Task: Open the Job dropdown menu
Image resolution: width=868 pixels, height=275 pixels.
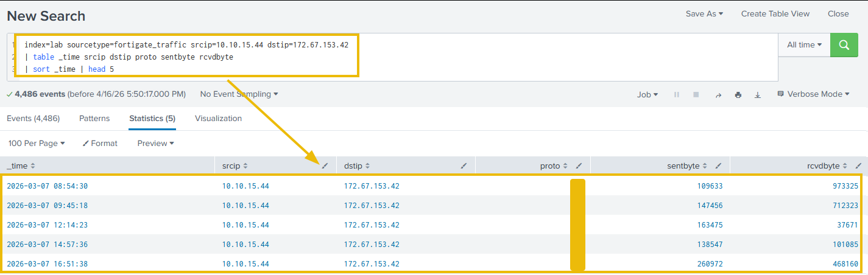Action: point(647,94)
